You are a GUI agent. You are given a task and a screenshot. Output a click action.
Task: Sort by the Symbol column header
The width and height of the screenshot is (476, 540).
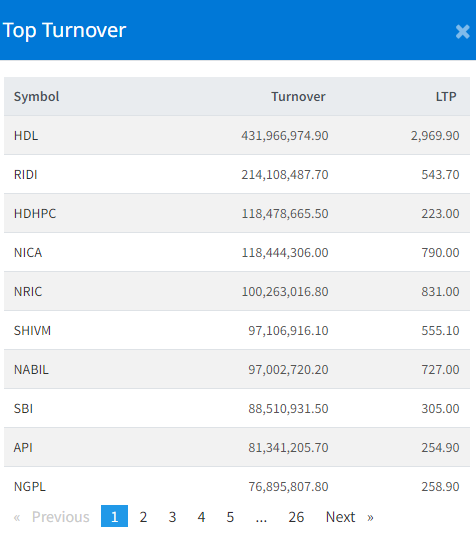[37, 96]
